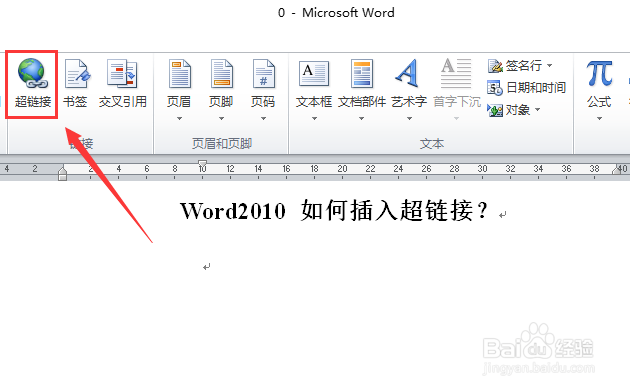The height and width of the screenshot is (390, 630).
Task: Expand the 页眉 header dropdown arrow
Action: click(x=179, y=118)
